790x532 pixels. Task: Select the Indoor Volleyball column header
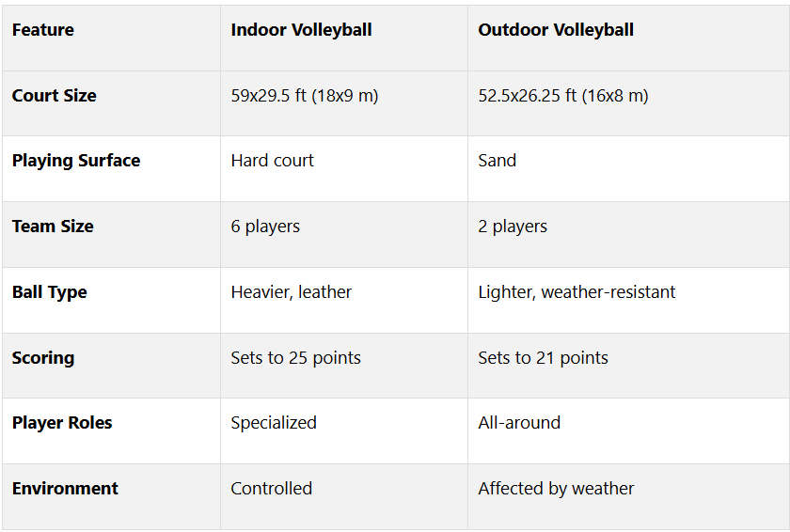301,30
